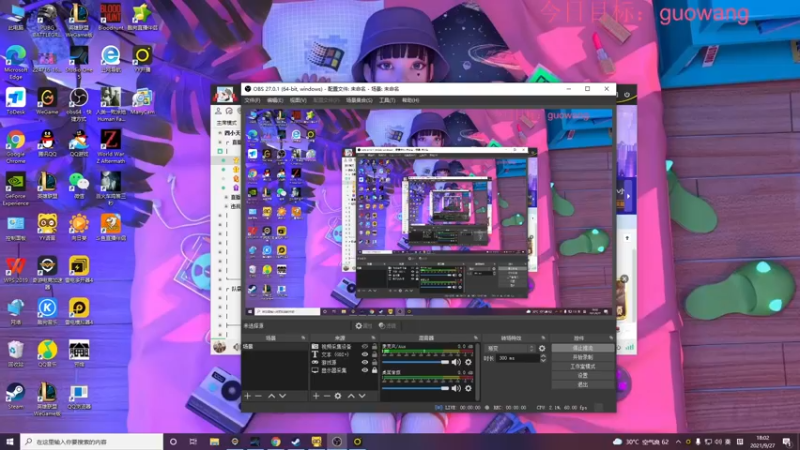Select the scene entry in Scenes list
This screenshot has height=450, width=800.
point(275,346)
